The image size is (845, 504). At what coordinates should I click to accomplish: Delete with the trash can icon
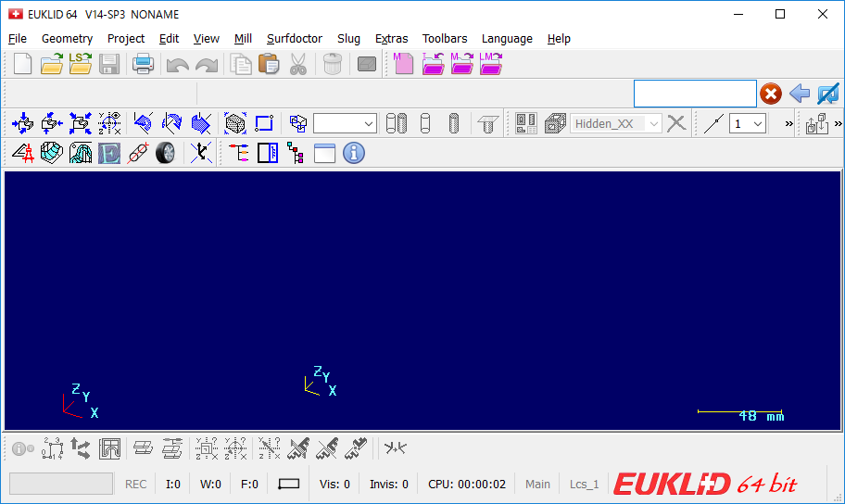333,64
